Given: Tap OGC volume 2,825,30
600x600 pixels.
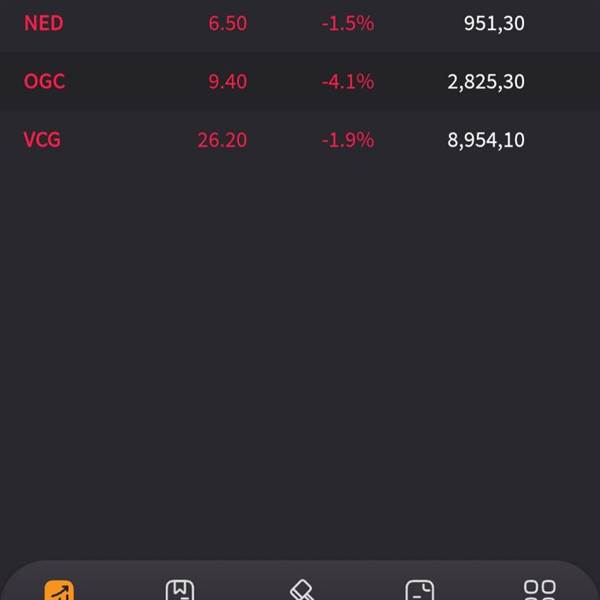Looking at the screenshot, I should (486, 82).
